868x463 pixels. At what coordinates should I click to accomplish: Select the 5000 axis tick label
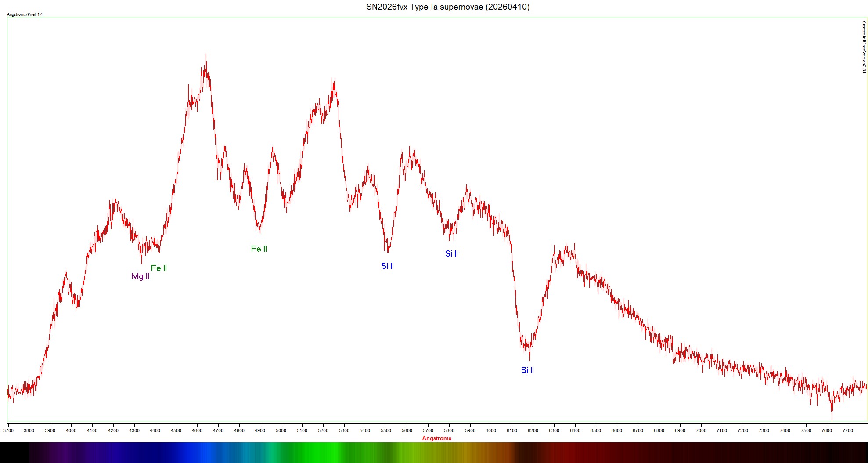pos(281,430)
